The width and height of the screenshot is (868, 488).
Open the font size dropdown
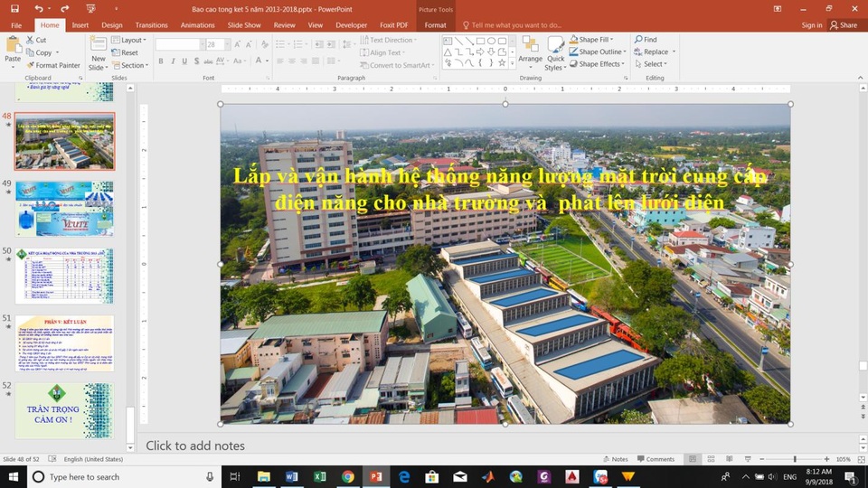tap(226, 44)
